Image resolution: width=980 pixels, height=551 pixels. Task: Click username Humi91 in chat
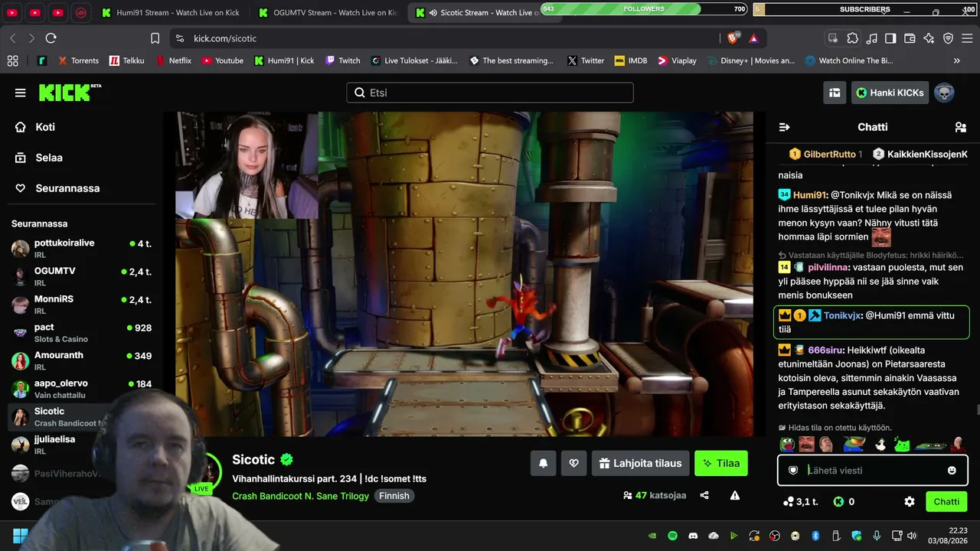tap(810, 195)
